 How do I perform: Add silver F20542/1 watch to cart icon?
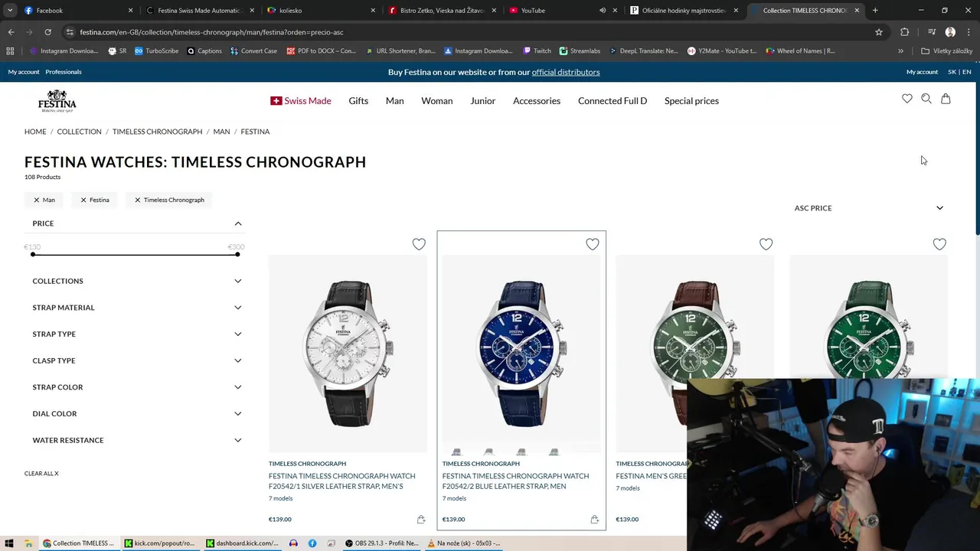tap(421, 520)
